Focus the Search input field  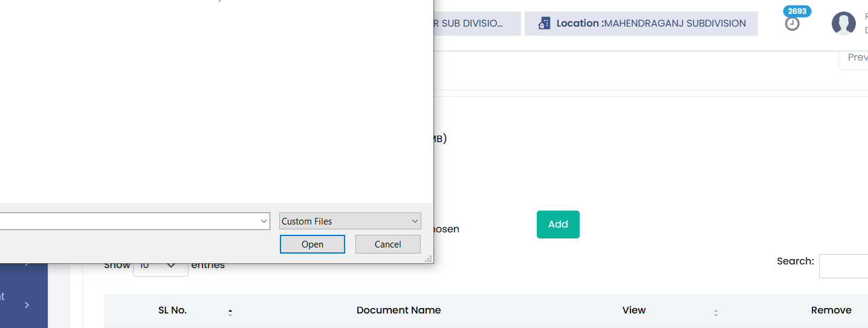tap(843, 266)
